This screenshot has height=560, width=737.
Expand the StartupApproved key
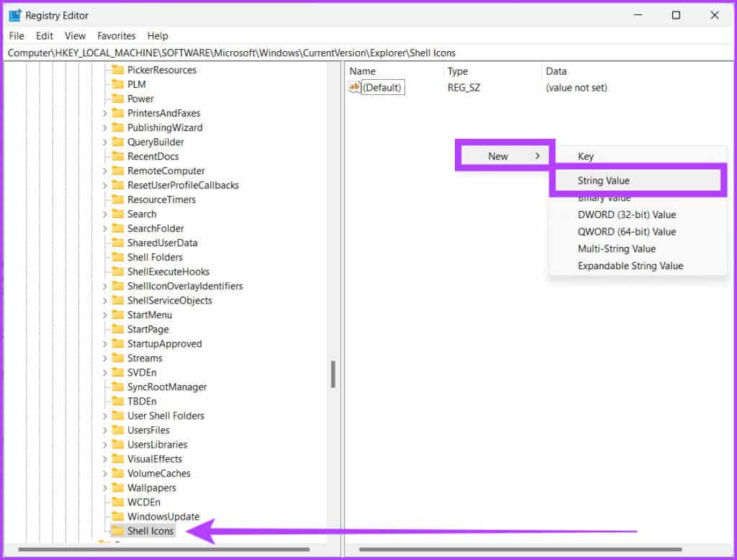pos(105,344)
